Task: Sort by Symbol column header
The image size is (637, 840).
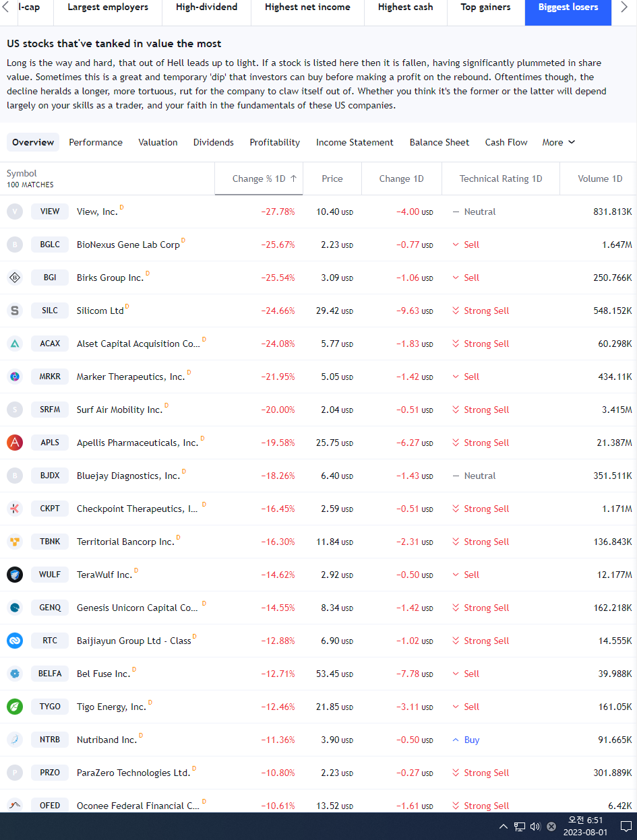Action: pyautogui.click(x=22, y=173)
